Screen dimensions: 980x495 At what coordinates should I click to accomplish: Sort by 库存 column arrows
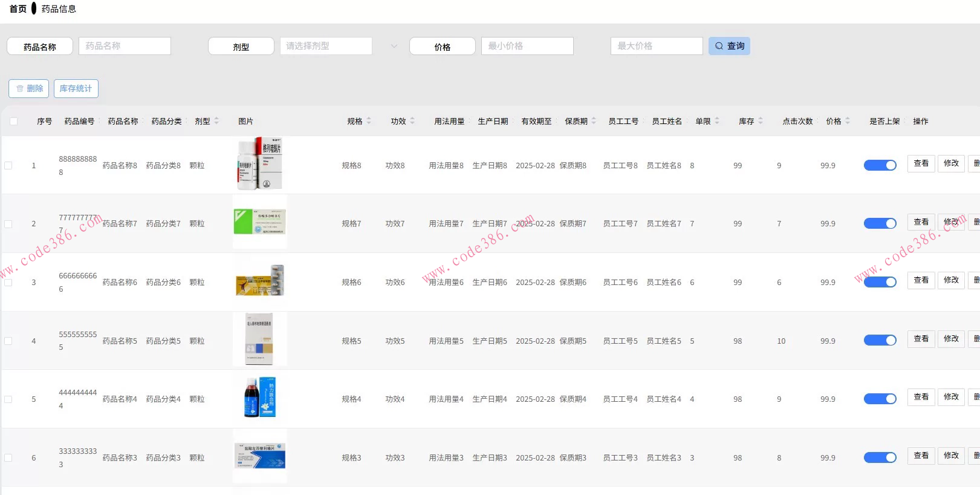(761, 121)
